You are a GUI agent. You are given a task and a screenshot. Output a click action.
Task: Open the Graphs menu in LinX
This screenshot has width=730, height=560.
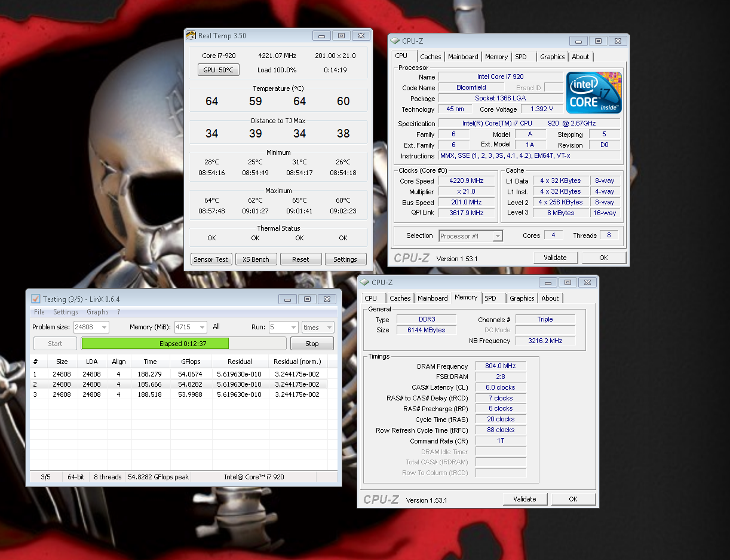(x=98, y=312)
